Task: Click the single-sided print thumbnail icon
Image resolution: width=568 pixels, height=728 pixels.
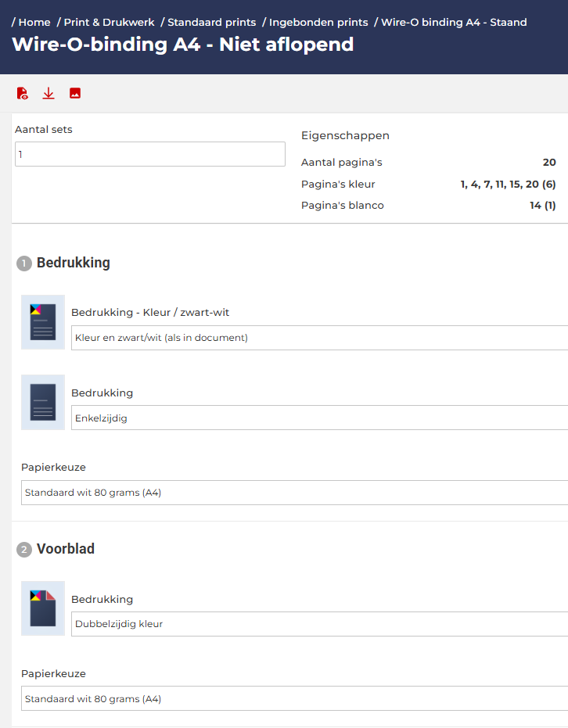Action: point(43,402)
